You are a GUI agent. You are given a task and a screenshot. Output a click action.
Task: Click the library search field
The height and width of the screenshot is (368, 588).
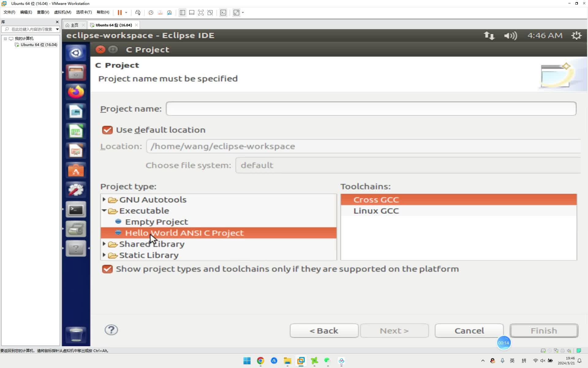pyautogui.click(x=30, y=29)
